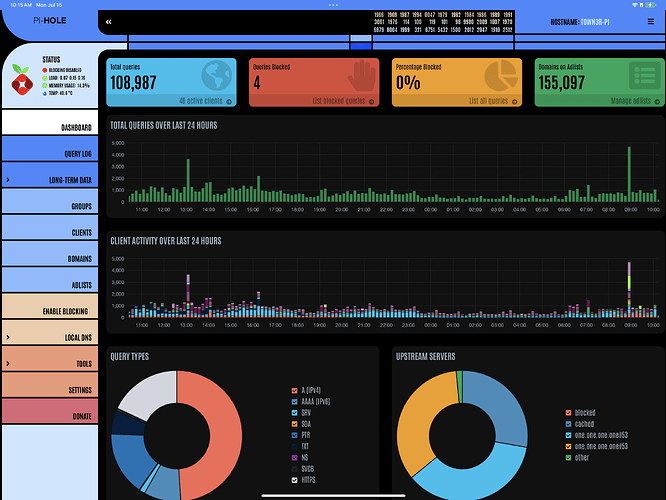Uncheck HTTPS in the Query Types legend
Viewport: 666px width, 500px height.
tap(294, 479)
